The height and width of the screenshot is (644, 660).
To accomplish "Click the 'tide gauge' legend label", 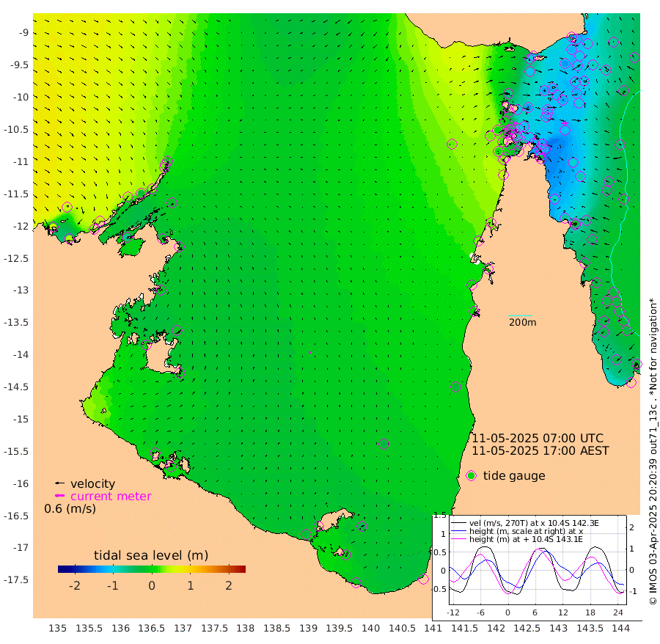I will pyautogui.click(x=514, y=475).
